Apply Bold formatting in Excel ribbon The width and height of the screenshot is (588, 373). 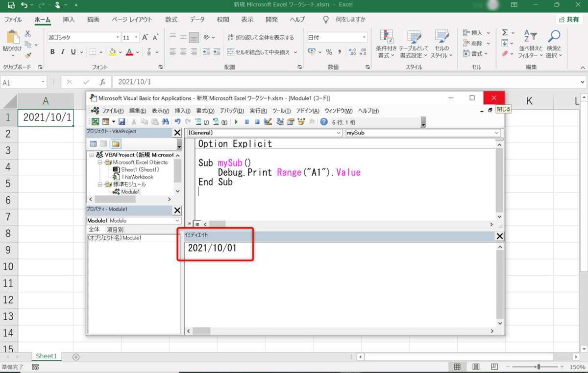52,52
